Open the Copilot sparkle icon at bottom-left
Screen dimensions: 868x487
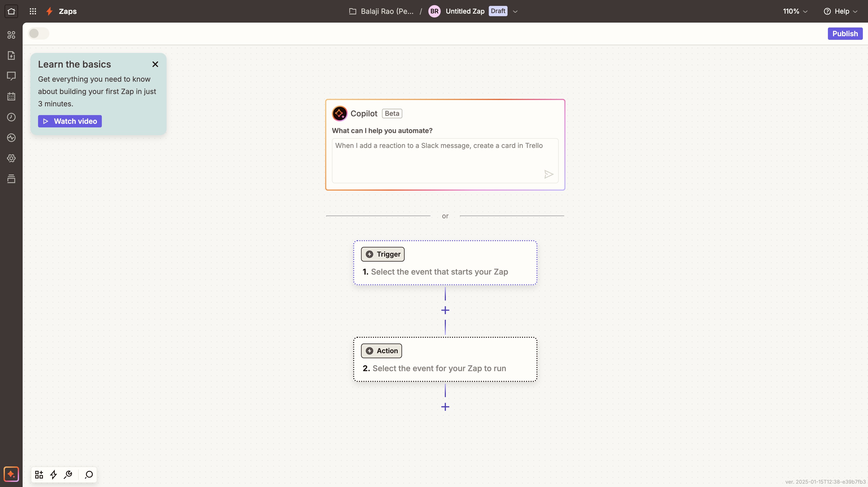point(11,474)
